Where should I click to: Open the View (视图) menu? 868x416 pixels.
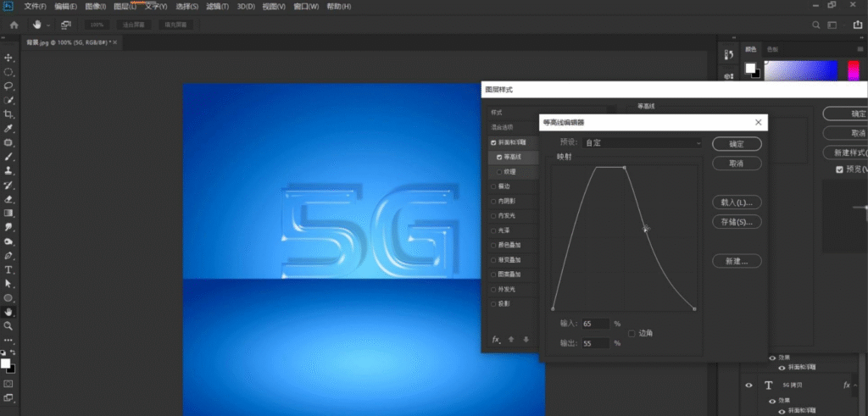click(x=274, y=7)
